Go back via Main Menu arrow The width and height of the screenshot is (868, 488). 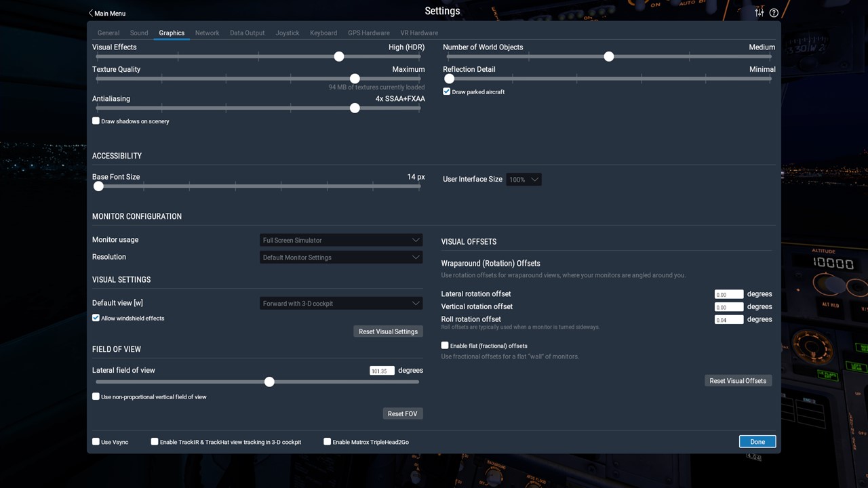coord(107,13)
